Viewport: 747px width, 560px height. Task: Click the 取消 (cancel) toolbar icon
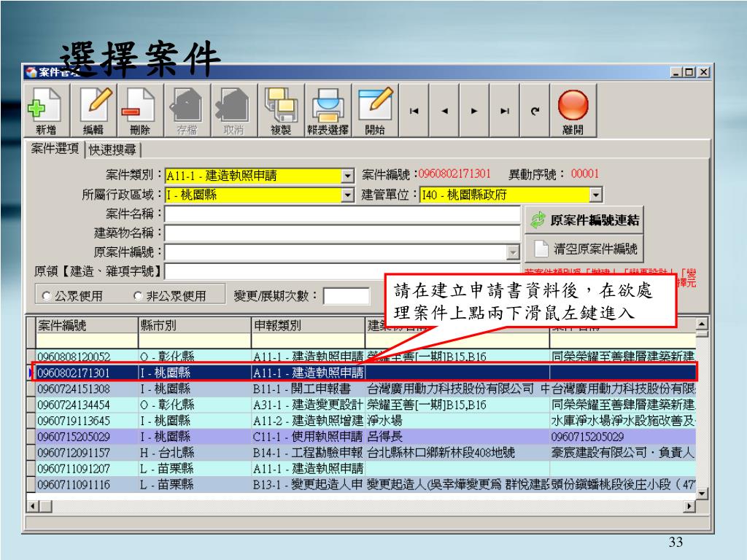tap(233, 111)
